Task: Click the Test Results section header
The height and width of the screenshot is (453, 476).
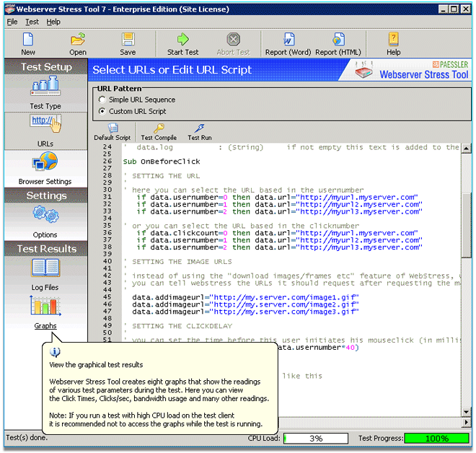Action: coord(46,249)
